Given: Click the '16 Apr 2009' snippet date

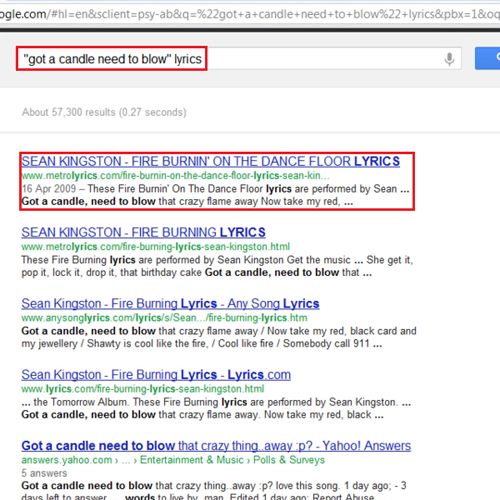Looking at the screenshot, I should [49, 189].
